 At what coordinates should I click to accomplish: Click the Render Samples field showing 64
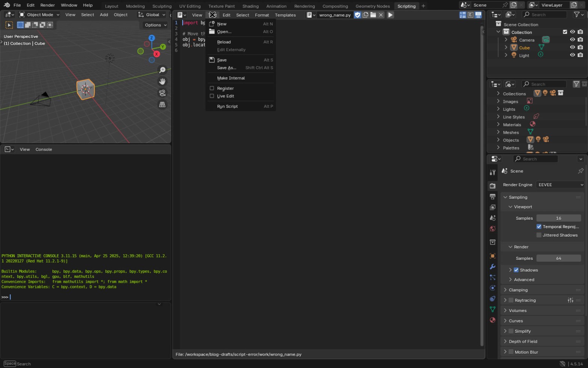click(558, 258)
